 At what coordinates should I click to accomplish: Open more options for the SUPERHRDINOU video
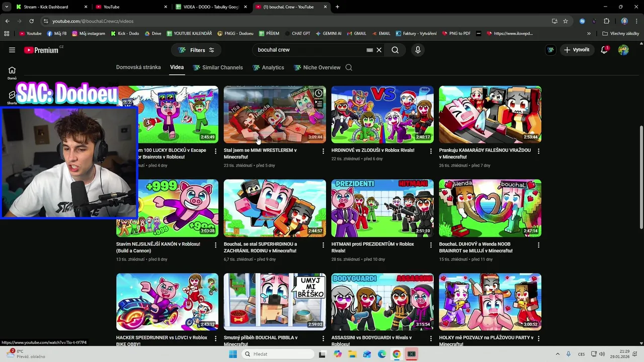(x=324, y=245)
